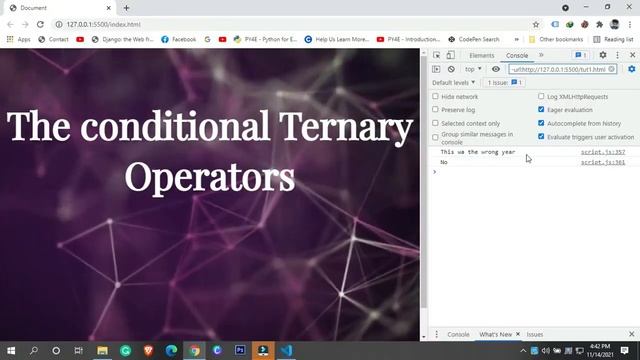Screen dimensions: 640x360
Task: Select the What's New drawer tab
Action: pos(495,334)
